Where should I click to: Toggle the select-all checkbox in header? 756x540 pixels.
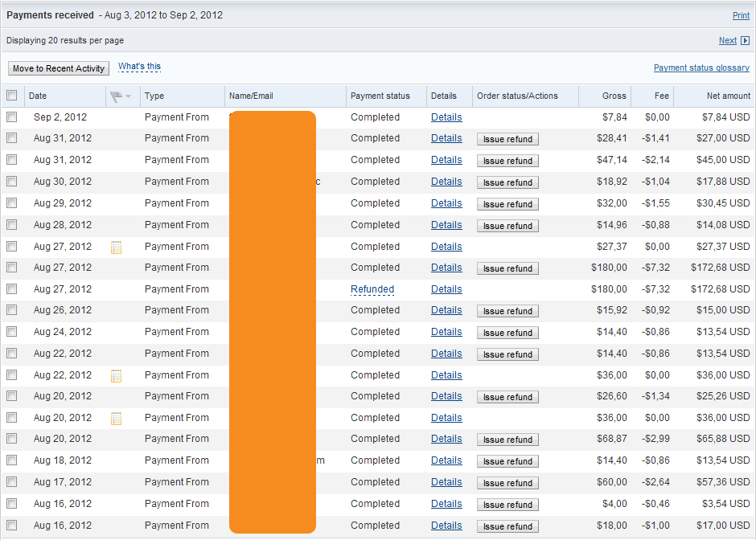coord(11,96)
